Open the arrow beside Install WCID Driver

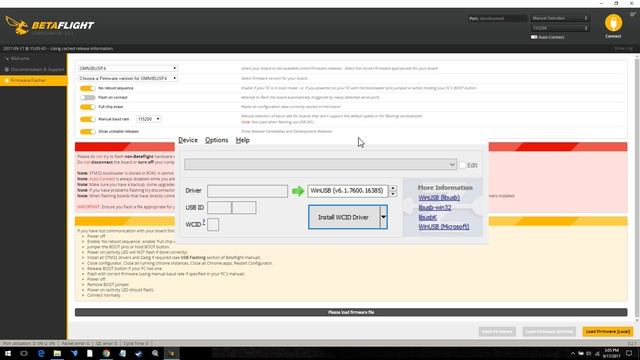[x=383, y=217]
